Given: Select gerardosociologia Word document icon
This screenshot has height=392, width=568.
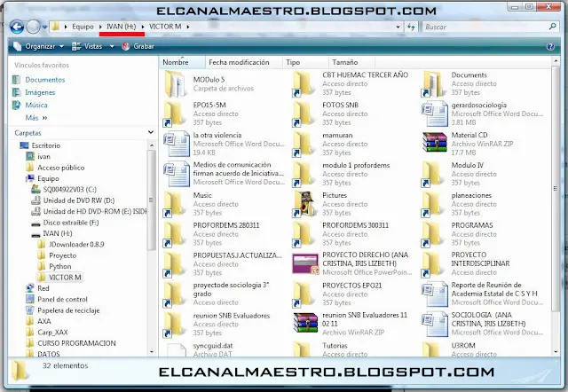Looking at the screenshot, I should pos(435,114).
